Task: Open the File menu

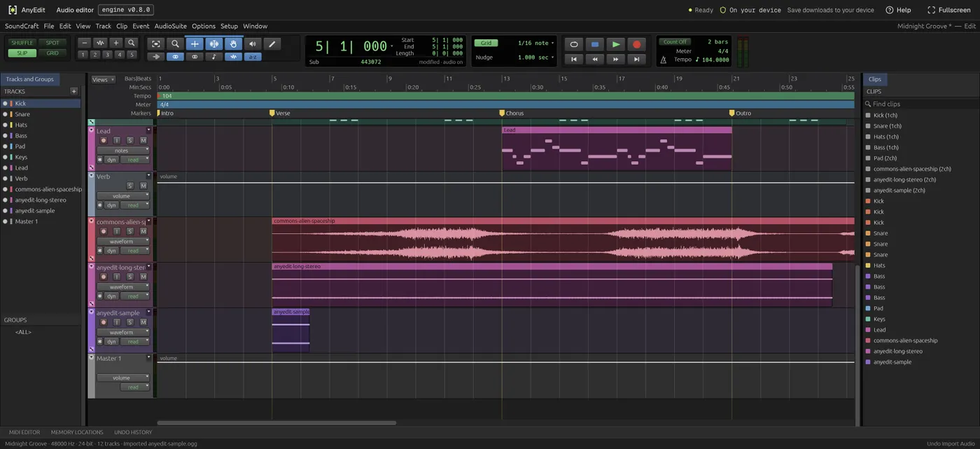Action: click(x=48, y=26)
